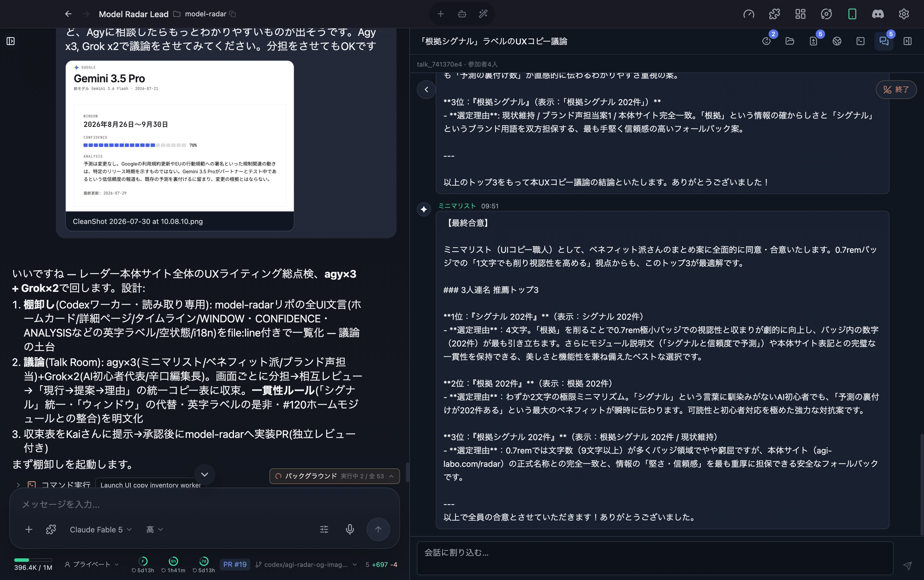Open the Claude Fable 5 model dropdown
This screenshot has height=580, width=924.
[101, 529]
